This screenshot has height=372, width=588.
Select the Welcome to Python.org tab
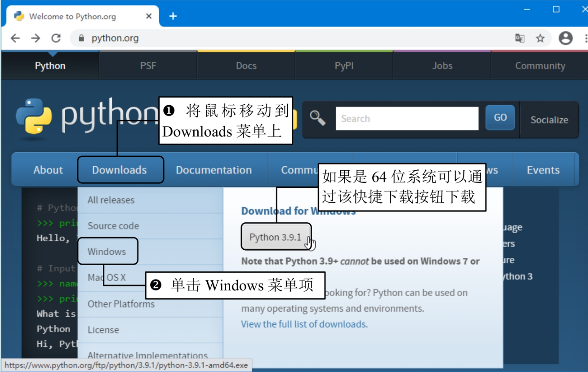(x=82, y=16)
